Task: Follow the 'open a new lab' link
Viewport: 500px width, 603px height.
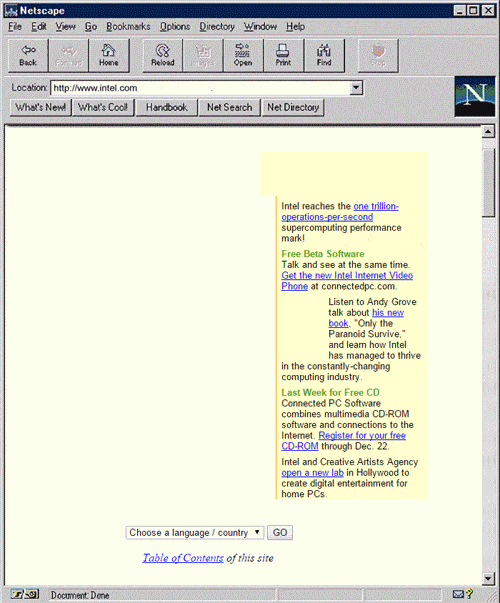Action: [312, 473]
